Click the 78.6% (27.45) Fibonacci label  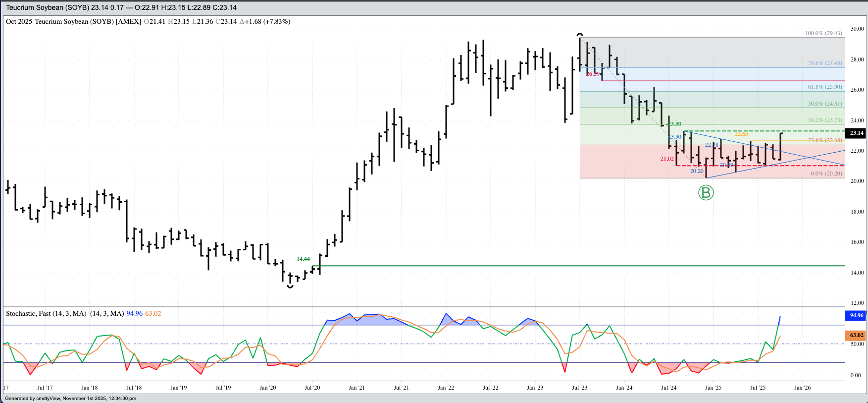tap(824, 63)
